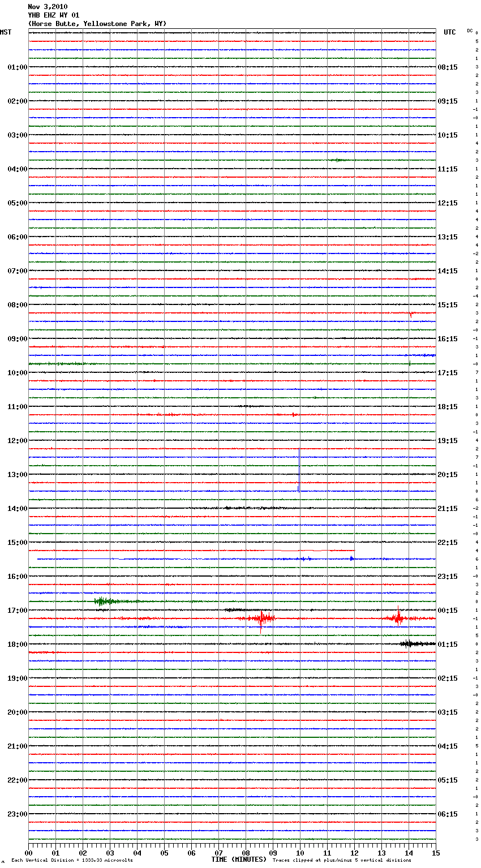Click the 09:15 UTC time label
The width and height of the screenshot is (481, 868).
point(448,101)
